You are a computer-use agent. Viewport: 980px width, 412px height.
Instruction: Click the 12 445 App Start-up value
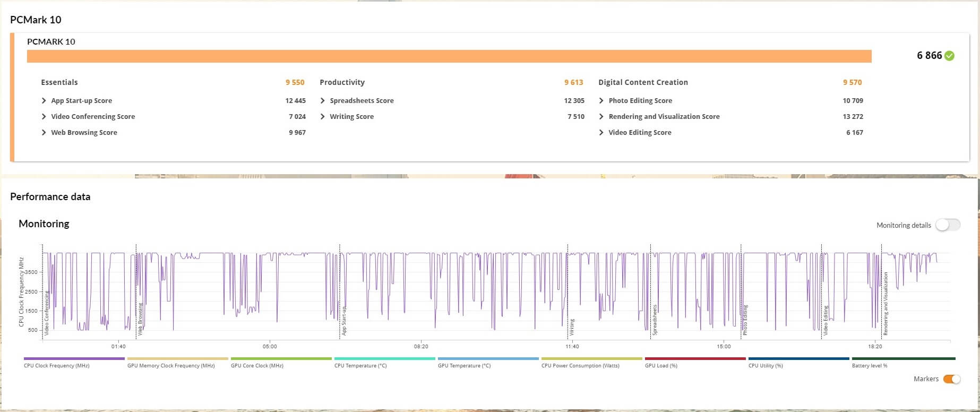click(295, 100)
